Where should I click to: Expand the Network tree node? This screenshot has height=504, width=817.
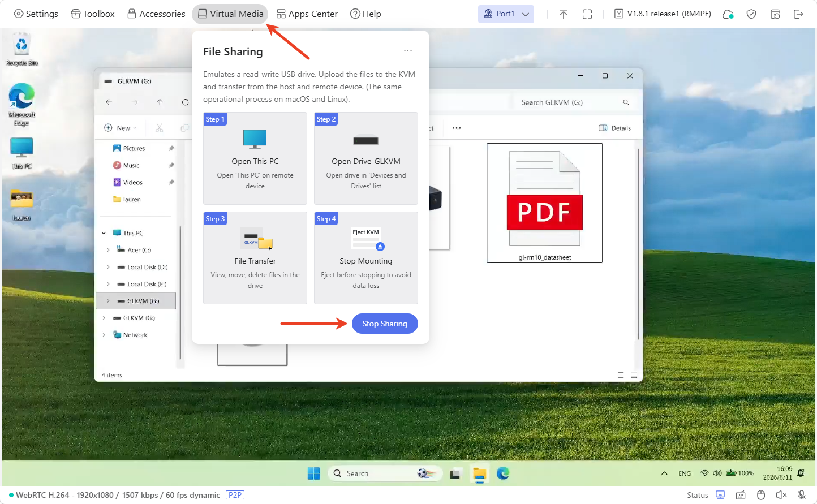click(x=104, y=335)
